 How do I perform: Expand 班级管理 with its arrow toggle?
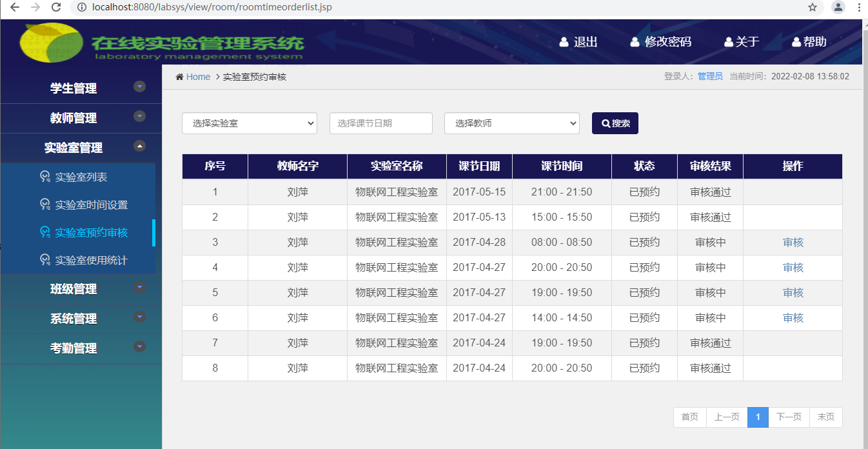pos(139,287)
